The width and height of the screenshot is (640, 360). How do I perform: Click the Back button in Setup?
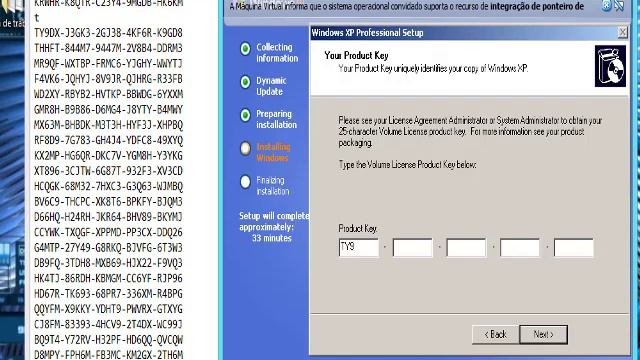point(496,334)
